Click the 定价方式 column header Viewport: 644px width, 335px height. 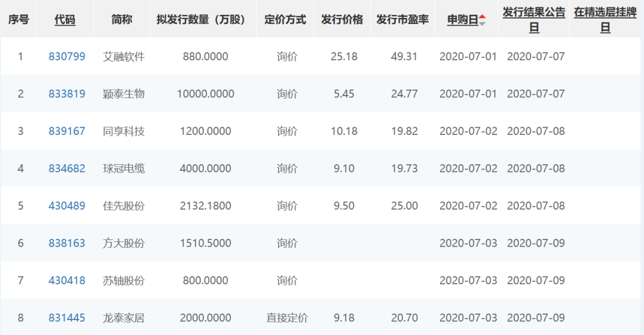[285, 19]
